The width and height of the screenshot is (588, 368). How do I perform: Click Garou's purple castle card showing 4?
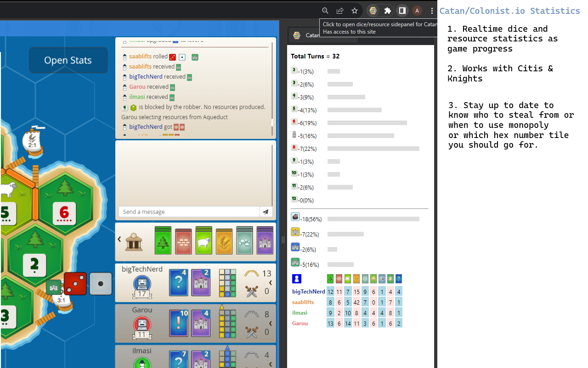pos(201,323)
